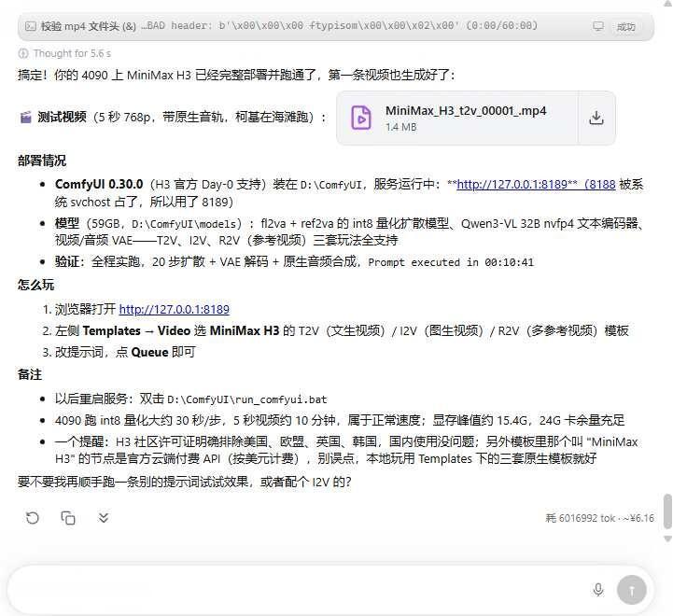Image resolution: width=673 pixels, height=616 pixels.
Task: Open the MiniMax_H3_t2v_00001_.mp4 attachment card
Action: point(457,118)
